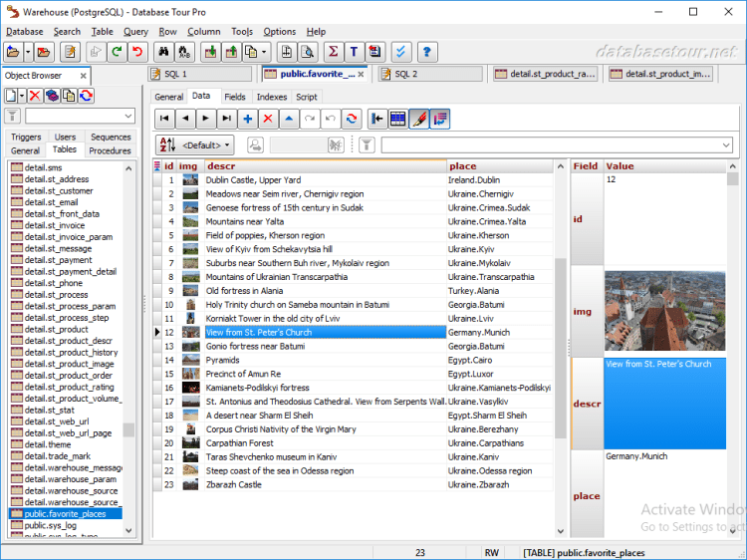Refresh data using the navigator refresh icon
Image resolution: width=747 pixels, height=560 pixels.
click(x=351, y=119)
